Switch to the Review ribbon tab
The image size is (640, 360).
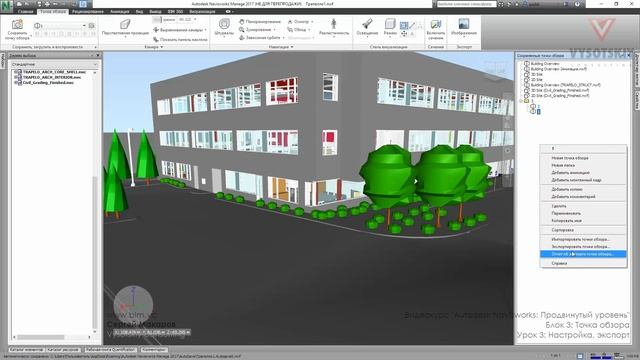pos(88,11)
